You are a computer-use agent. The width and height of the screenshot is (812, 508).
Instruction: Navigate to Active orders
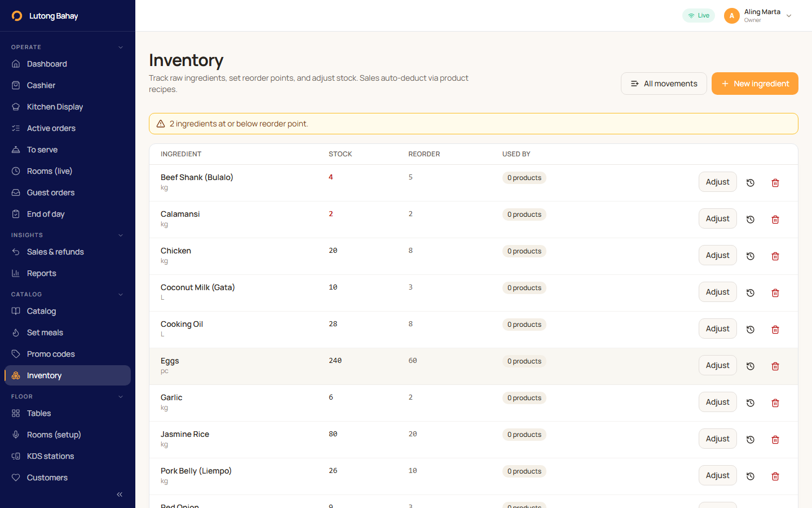68,128
